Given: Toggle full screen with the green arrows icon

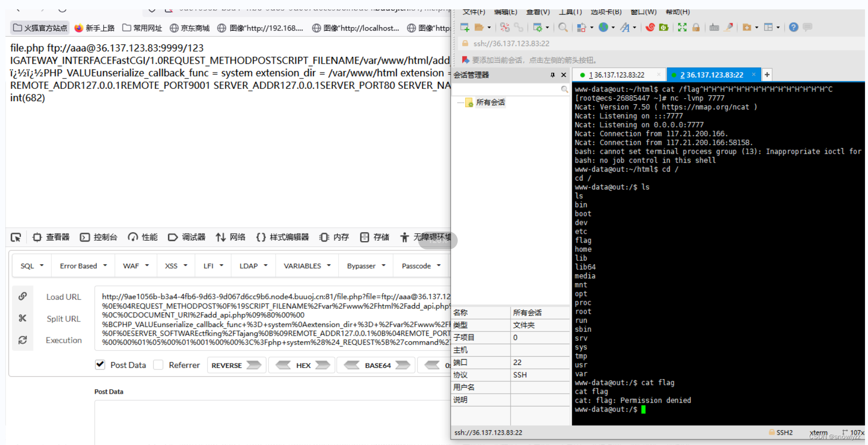Looking at the screenshot, I should [x=682, y=27].
